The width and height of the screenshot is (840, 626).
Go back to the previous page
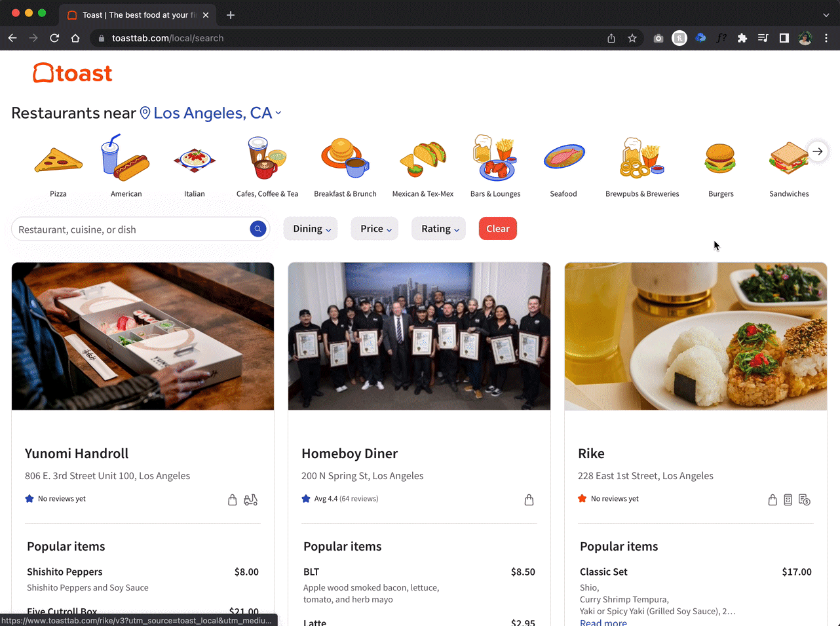tap(12, 38)
